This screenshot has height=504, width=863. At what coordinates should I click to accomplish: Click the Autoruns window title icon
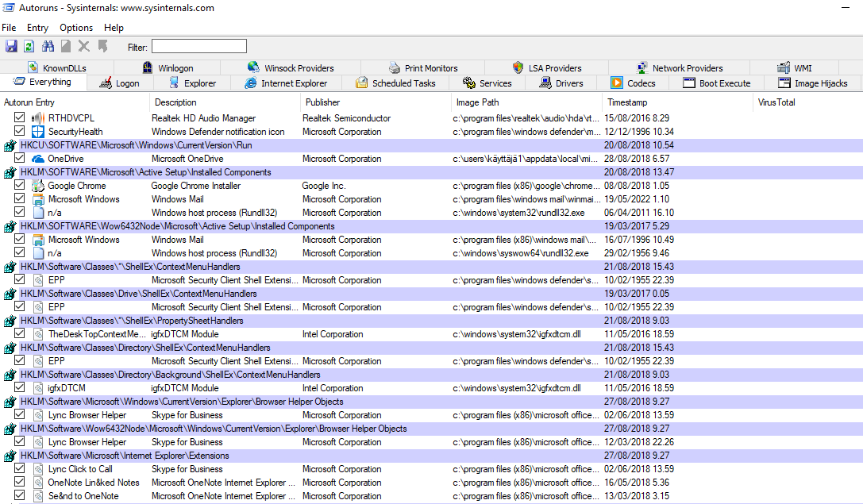(x=8, y=8)
